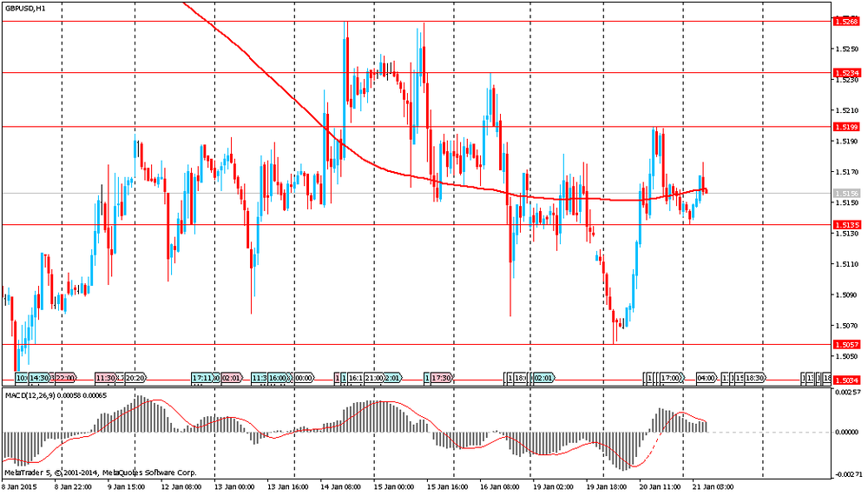The height and width of the screenshot is (496, 868).
Task: Open the 17:11 cyan calendar event marker
Action: click(x=203, y=379)
